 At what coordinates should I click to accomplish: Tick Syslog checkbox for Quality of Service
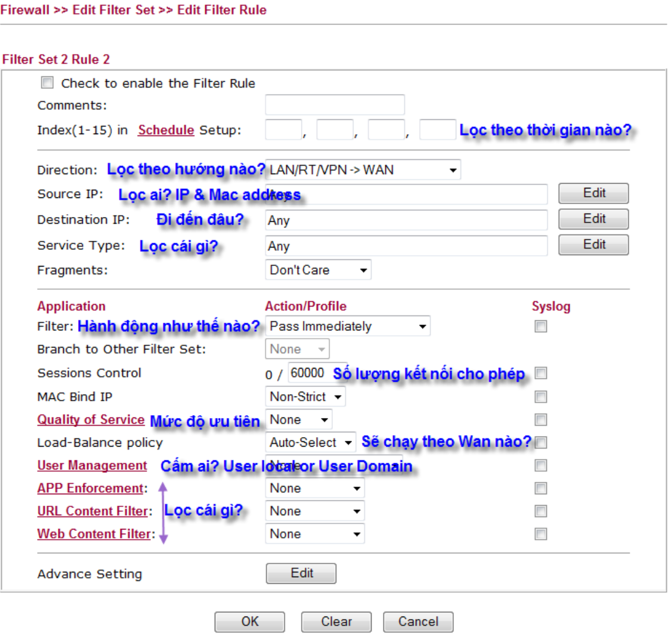point(540,419)
